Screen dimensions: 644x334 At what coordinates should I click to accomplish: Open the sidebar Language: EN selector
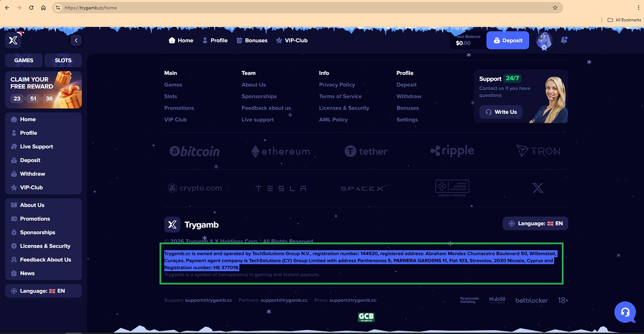pos(43,291)
